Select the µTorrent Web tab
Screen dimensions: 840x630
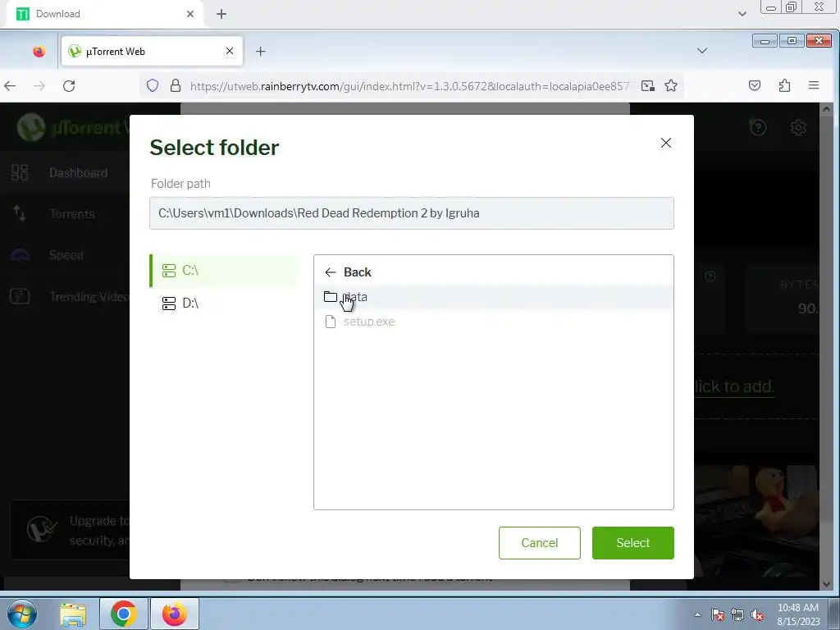[x=152, y=52]
